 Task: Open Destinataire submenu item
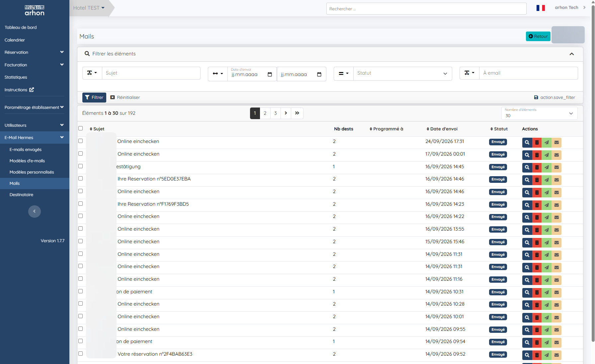(x=21, y=195)
